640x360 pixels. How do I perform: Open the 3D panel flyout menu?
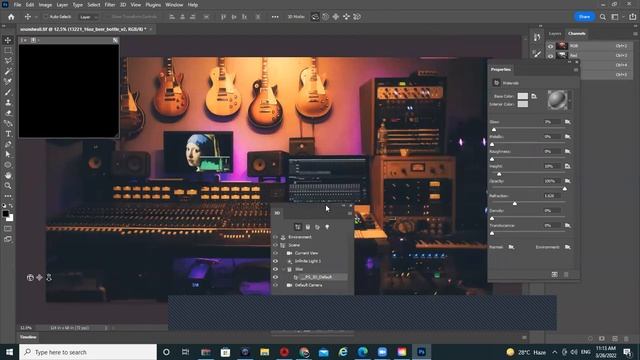pyautogui.click(x=349, y=213)
